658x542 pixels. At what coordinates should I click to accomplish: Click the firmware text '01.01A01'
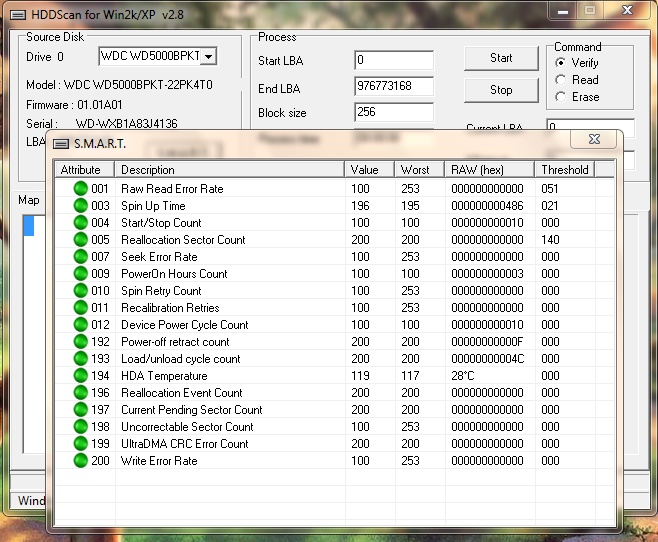[x=99, y=104]
